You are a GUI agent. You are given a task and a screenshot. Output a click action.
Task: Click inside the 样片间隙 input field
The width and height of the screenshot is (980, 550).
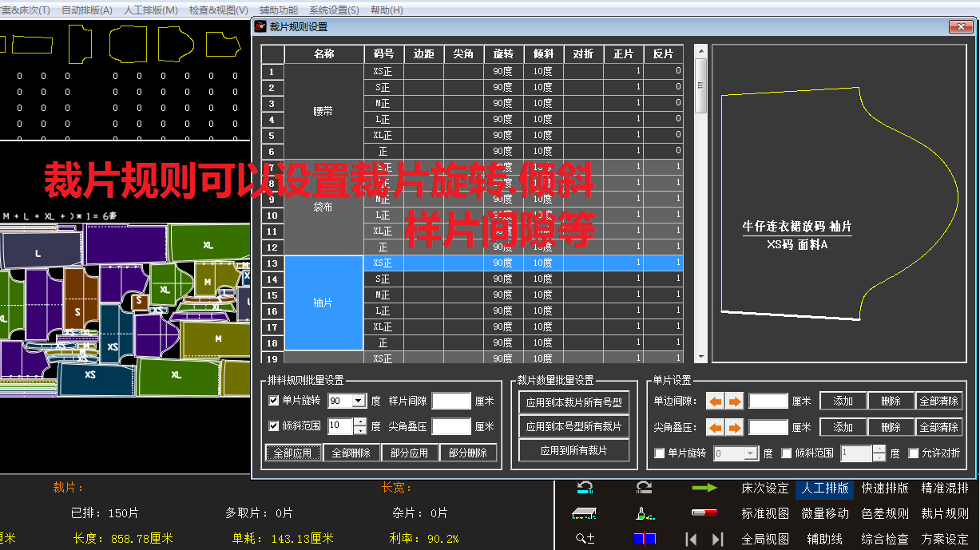(451, 400)
